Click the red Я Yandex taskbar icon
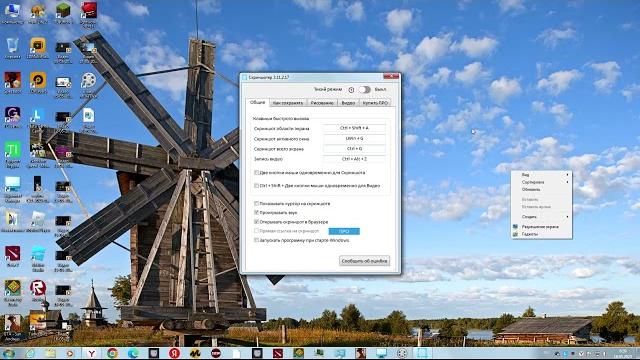 coord(174,353)
